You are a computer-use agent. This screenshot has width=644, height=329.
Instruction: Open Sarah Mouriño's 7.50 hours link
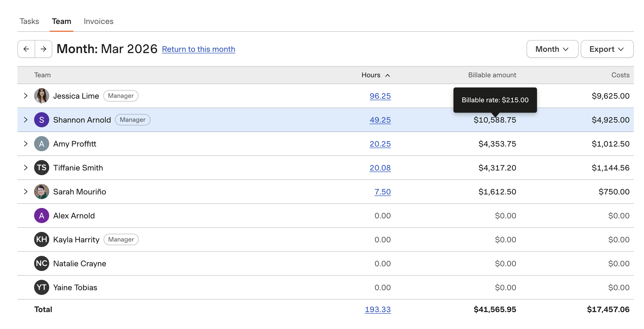tap(383, 192)
